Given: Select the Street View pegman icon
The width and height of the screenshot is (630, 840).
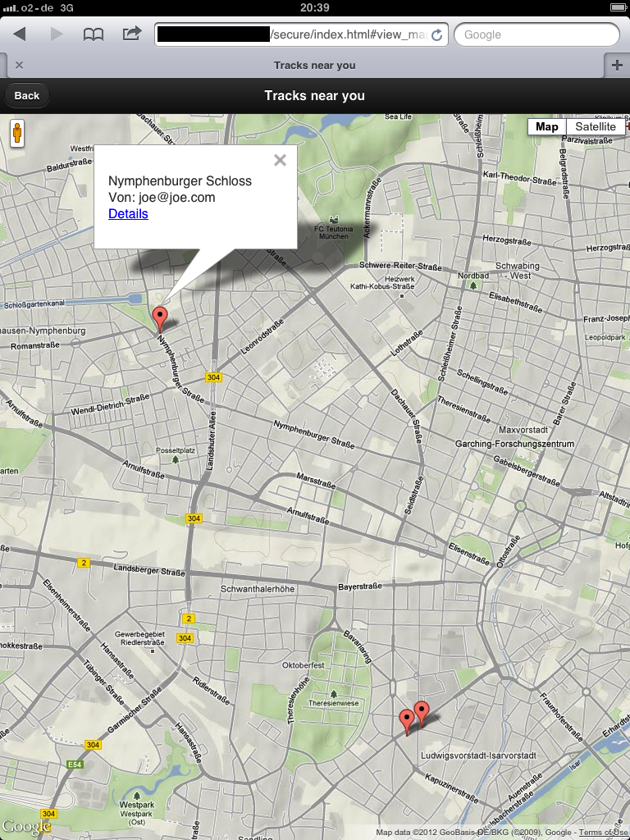Looking at the screenshot, I should (x=17, y=132).
